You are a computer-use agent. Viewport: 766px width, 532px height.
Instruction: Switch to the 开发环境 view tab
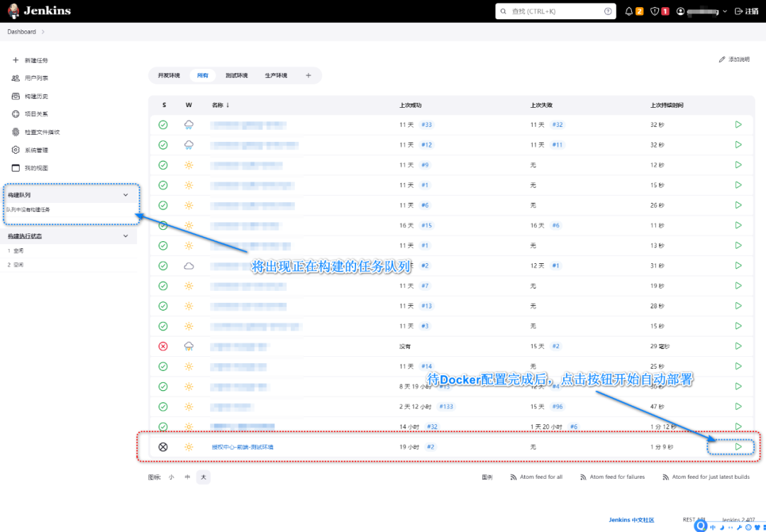tap(169, 76)
